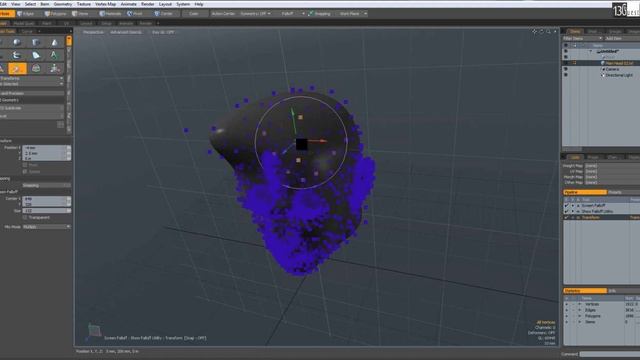Toggle the Transparent checkbox
The height and width of the screenshot is (360, 640).
pos(25,218)
